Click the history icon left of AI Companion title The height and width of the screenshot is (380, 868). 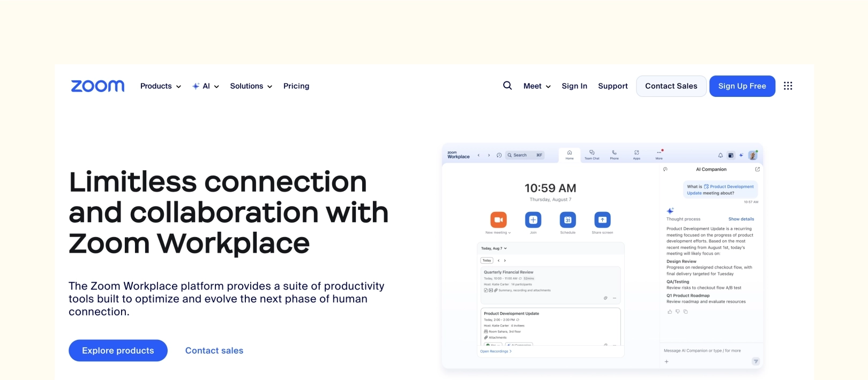(x=665, y=169)
